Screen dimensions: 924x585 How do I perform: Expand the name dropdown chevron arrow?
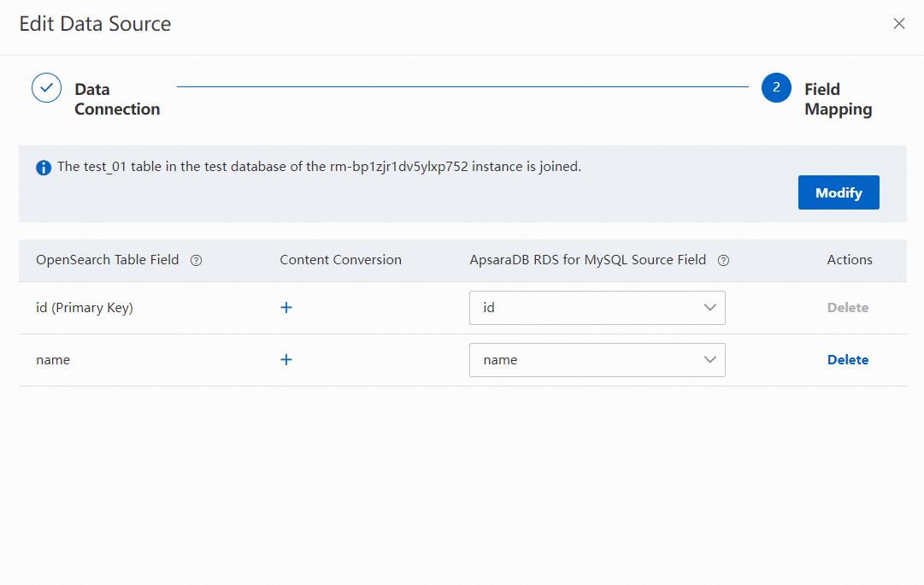[709, 360]
